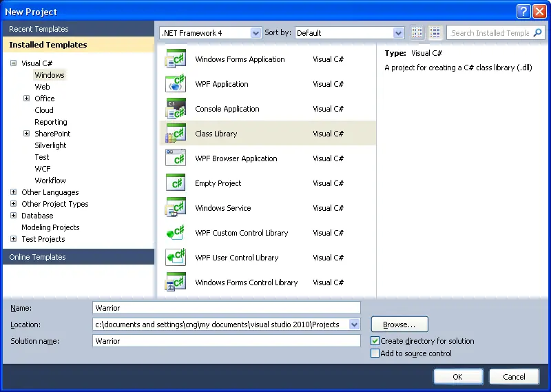Open the Sort by Default dropdown
Viewport: 551px width, 392px height.
(x=349, y=32)
